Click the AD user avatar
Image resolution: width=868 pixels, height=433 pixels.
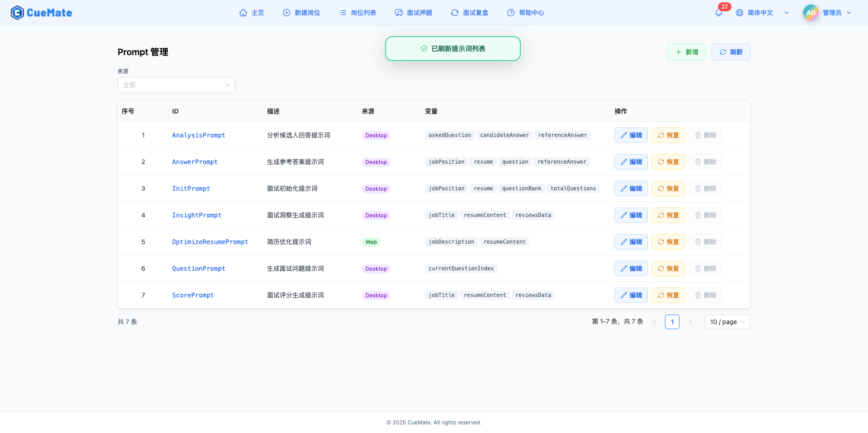coord(811,13)
